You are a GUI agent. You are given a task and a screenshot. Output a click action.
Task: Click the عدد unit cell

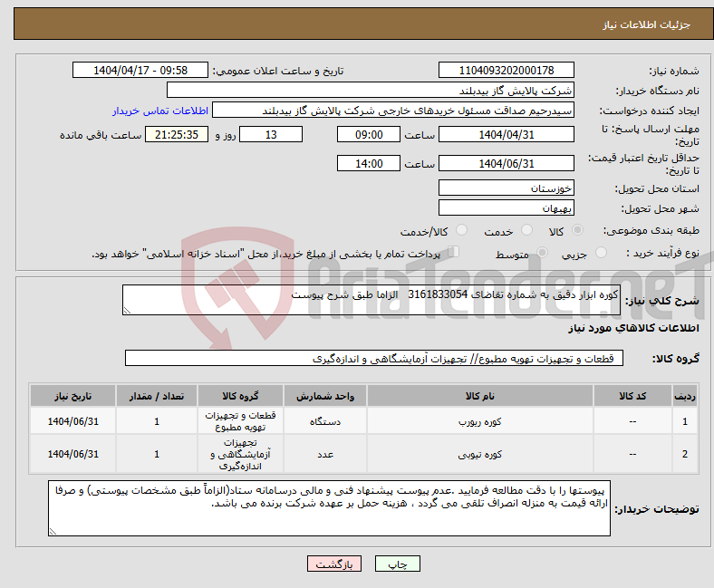[x=325, y=454]
